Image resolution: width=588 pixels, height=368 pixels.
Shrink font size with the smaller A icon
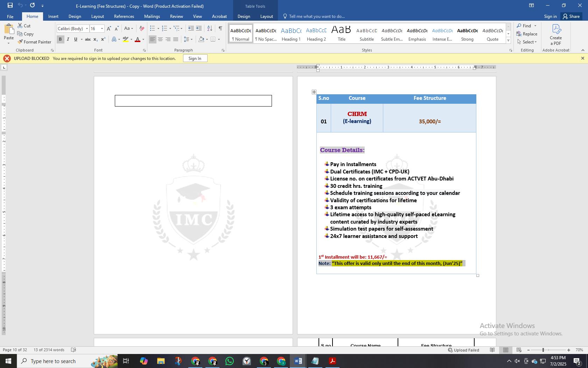coord(117,28)
